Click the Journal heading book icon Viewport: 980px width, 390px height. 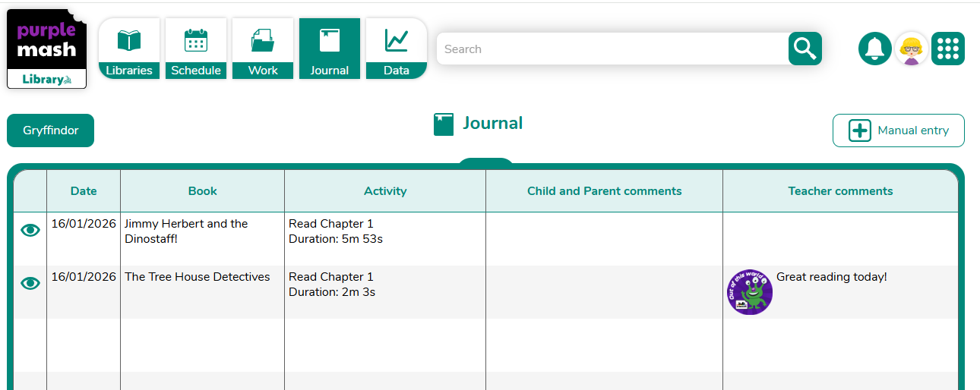[x=444, y=124]
